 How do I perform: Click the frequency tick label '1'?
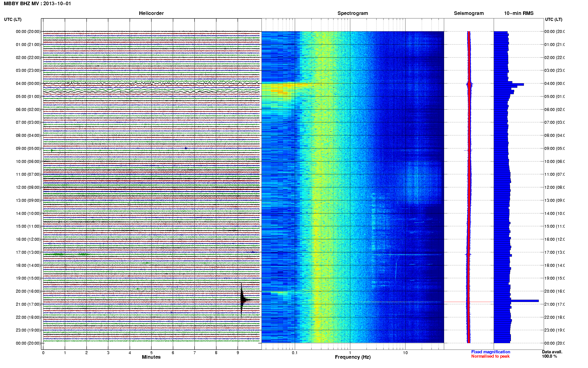350,353
